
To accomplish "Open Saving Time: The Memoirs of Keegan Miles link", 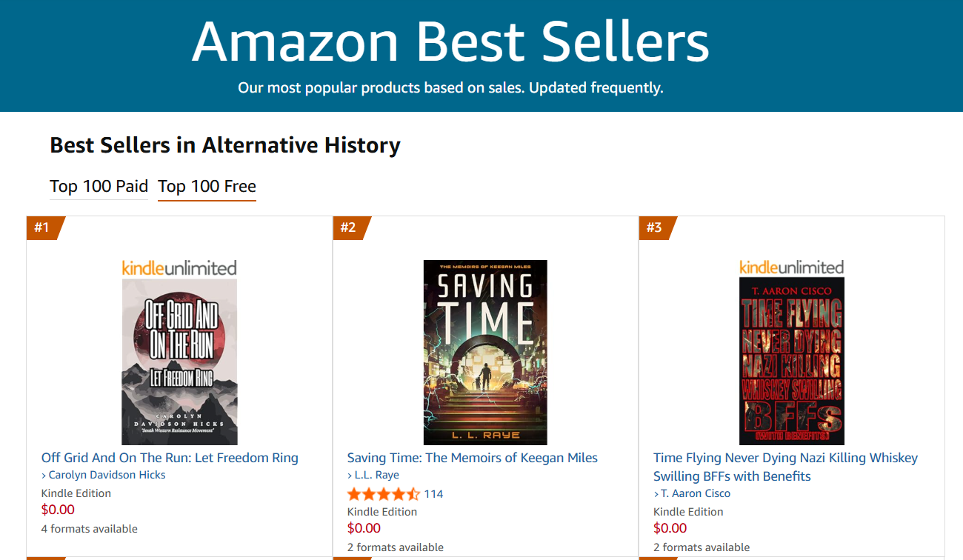I will tap(472, 458).
